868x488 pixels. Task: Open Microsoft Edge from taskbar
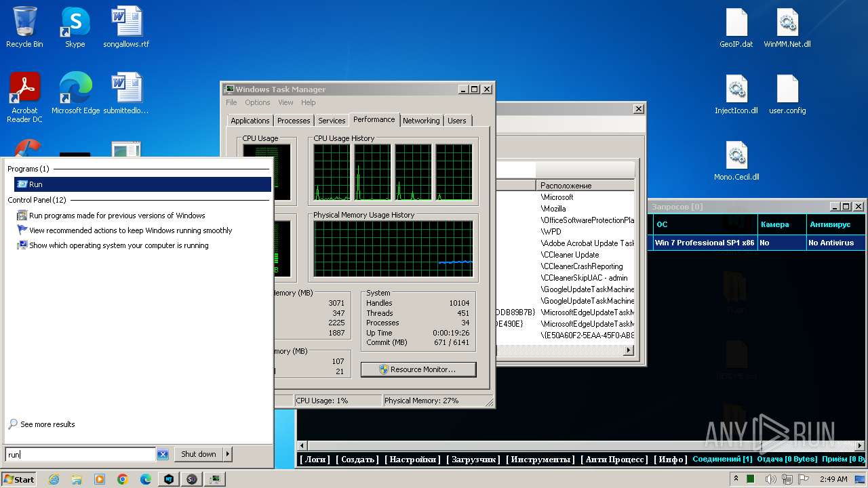pyautogui.click(x=146, y=479)
